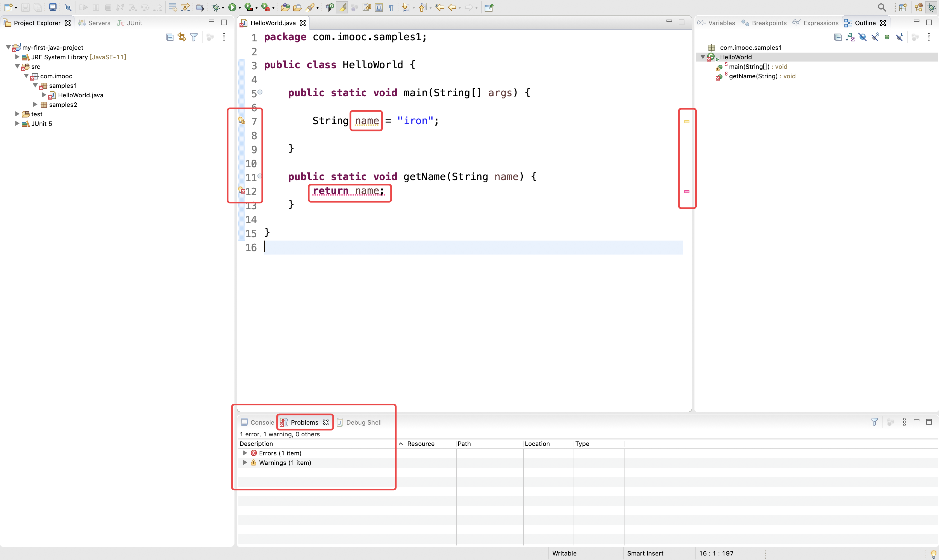
Task: Click the green Run button
Action: click(232, 7)
